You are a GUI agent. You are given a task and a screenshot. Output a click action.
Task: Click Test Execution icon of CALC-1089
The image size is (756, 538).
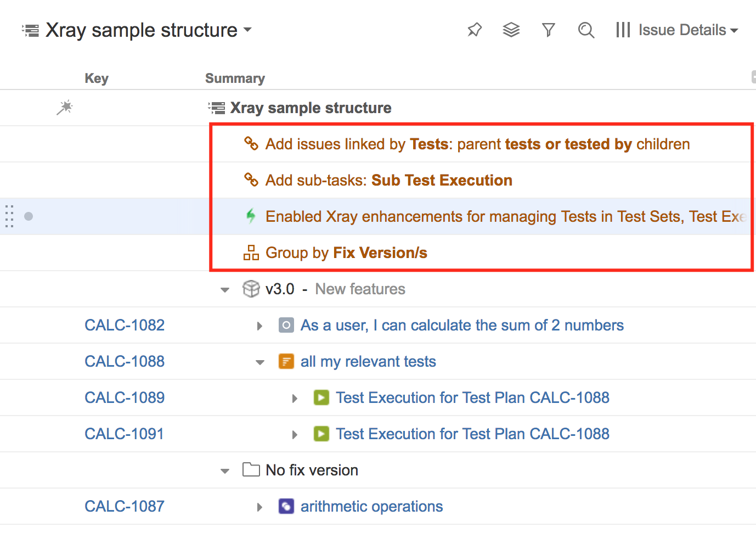click(321, 397)
